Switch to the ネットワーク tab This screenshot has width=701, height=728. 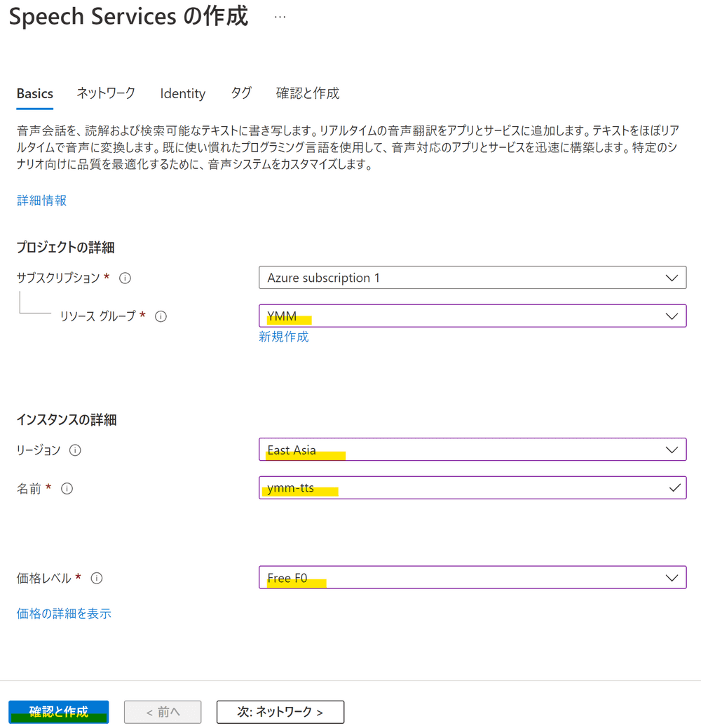[106, 93]
